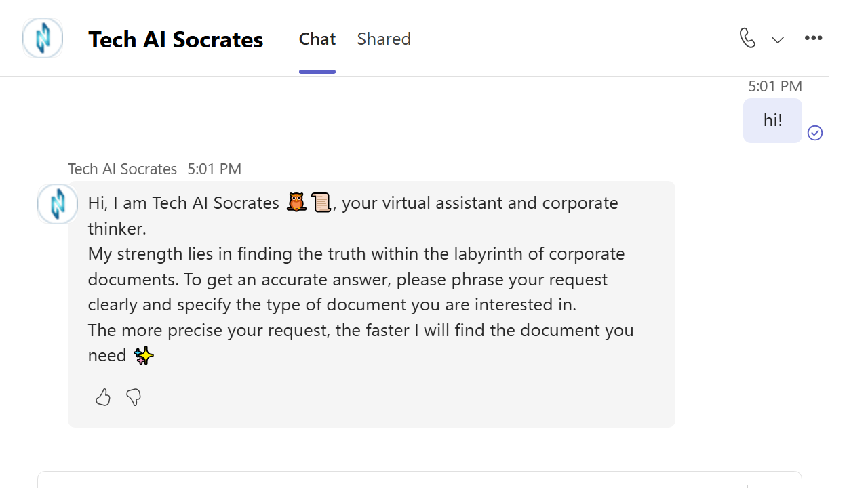Open the Shared tab

click(384, 39)
